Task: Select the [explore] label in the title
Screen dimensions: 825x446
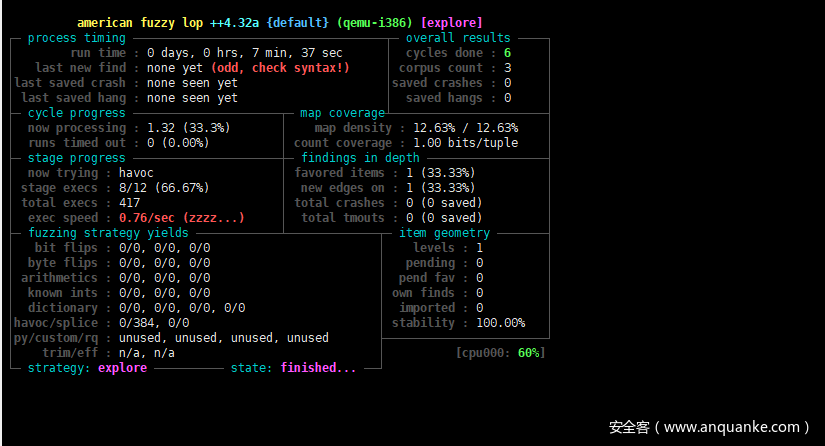Action: (x=451, y=22)
